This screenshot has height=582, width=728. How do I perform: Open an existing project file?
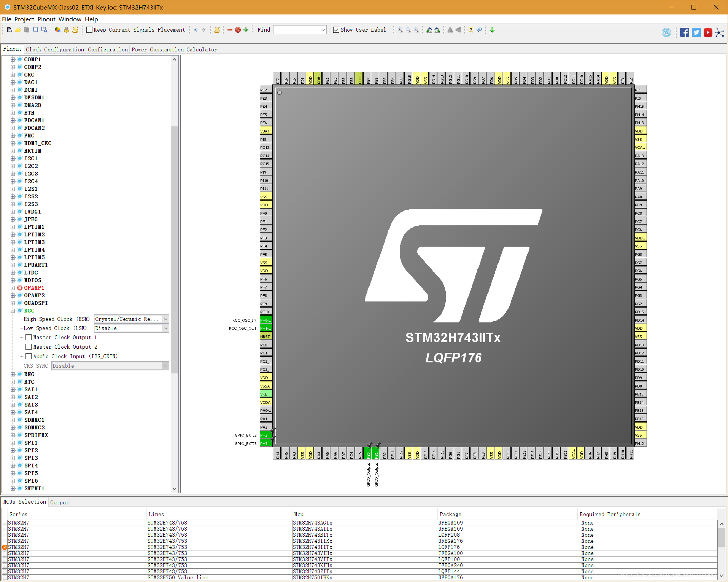pos(18,30)
